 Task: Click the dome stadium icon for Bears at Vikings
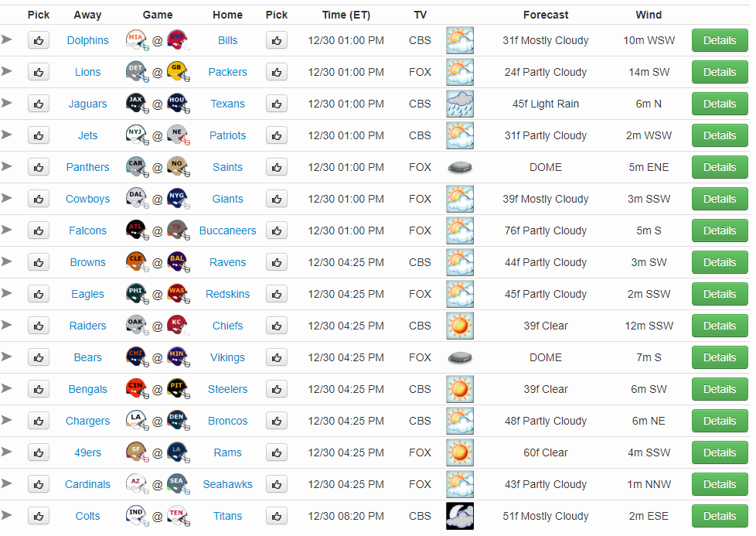point(460,357)
